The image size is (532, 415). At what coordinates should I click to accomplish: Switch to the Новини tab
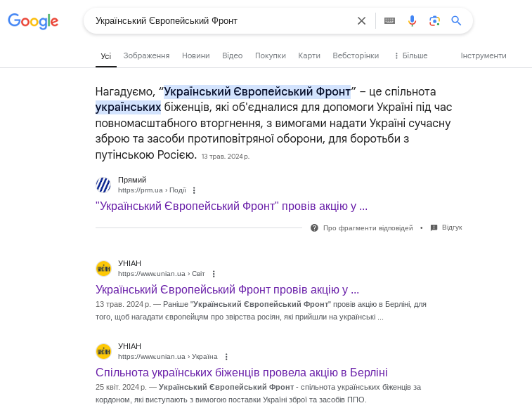point(195,55)
